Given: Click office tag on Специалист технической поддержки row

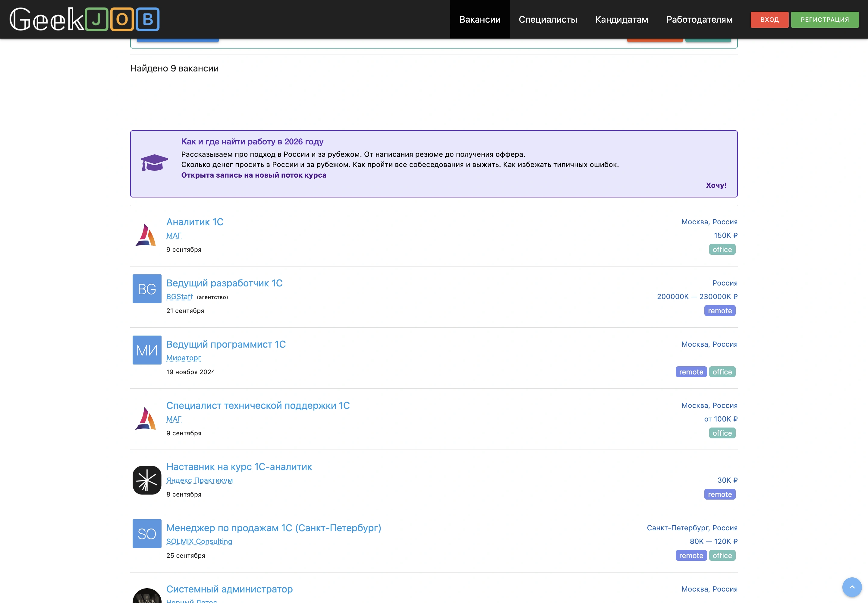Looking at the screenshot, I should 722,433.
